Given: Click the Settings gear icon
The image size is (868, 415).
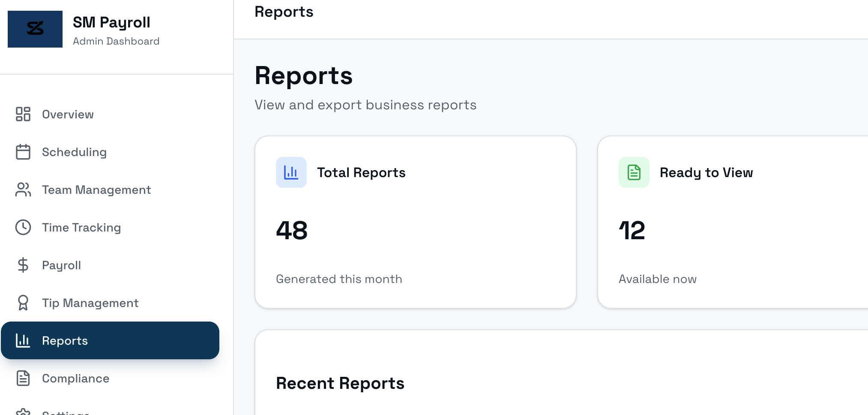Looking at the screenshot, I should [x=24, y=412].
